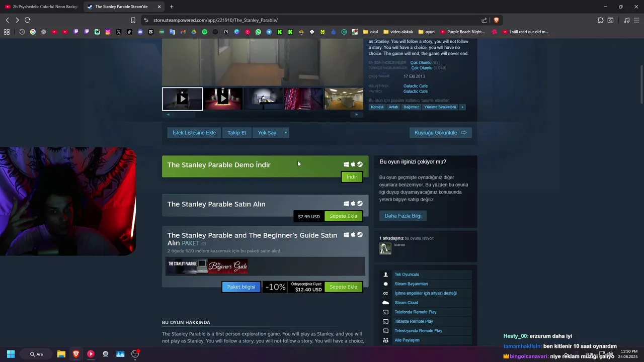The image size is (644, 362).
Task: Click the address bar URL field
Action: click(312, 20)
